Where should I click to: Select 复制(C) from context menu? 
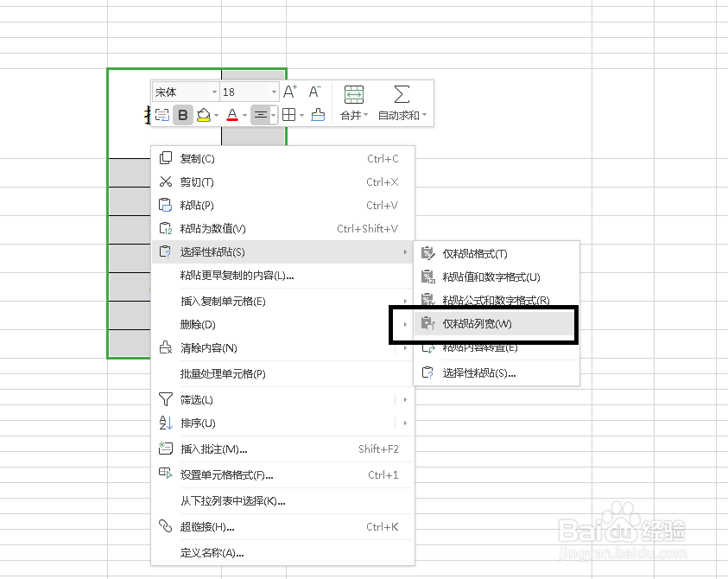click(282, 158)
